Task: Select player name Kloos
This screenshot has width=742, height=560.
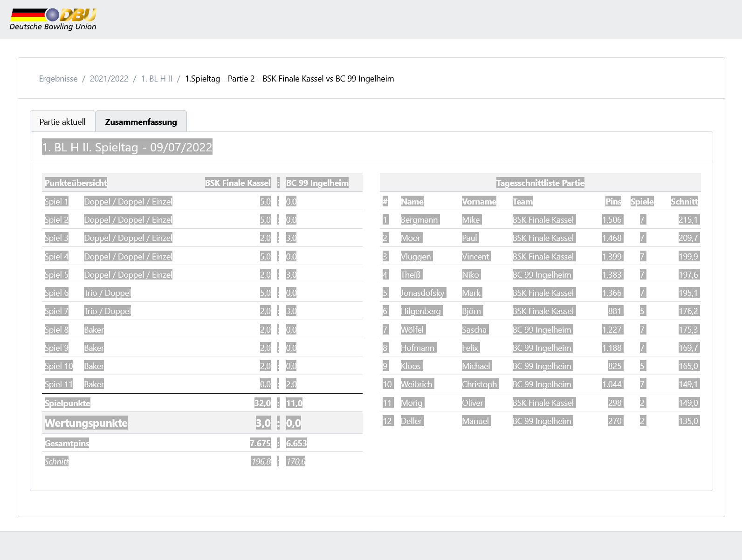Action: 412,366
